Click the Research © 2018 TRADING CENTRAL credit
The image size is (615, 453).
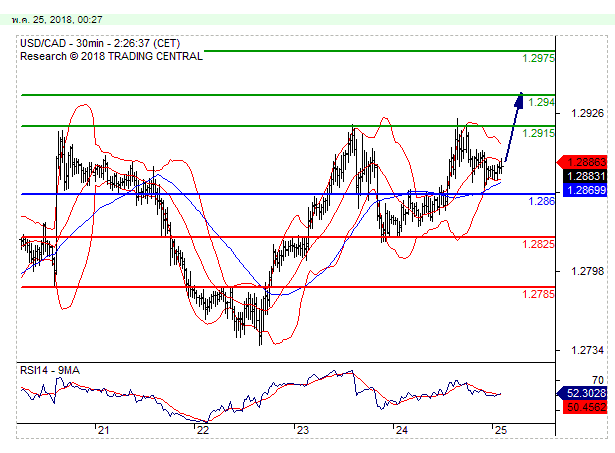pyautogui.click(x=111, y=56)
